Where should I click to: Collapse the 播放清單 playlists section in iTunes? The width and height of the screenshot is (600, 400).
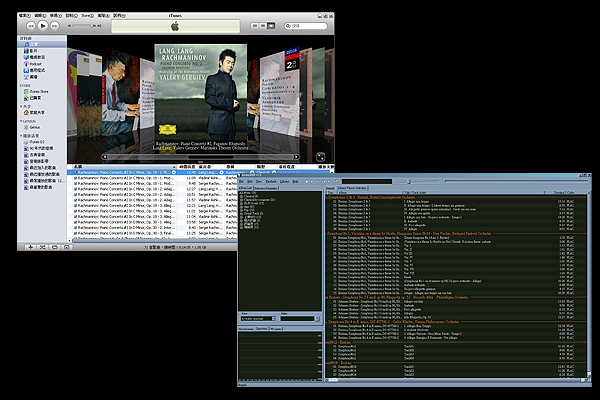point(21,136)
